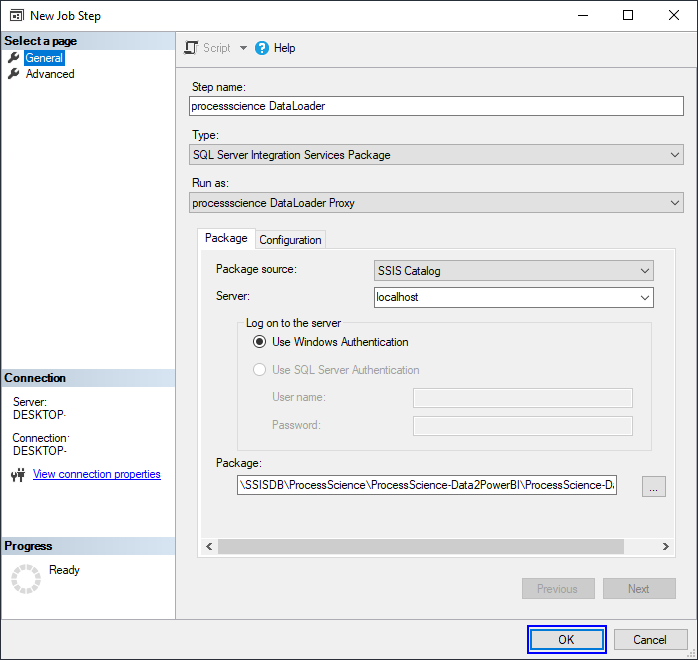Click the New Job Step window icon
The width and height of the screenshot is (698, 660).
pyautogui.click(x=16, y=16)
